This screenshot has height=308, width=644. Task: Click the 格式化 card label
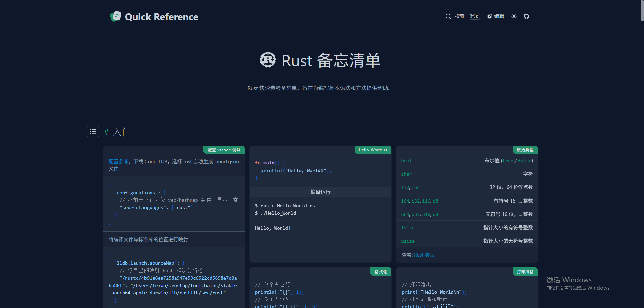tap(380, 272)
